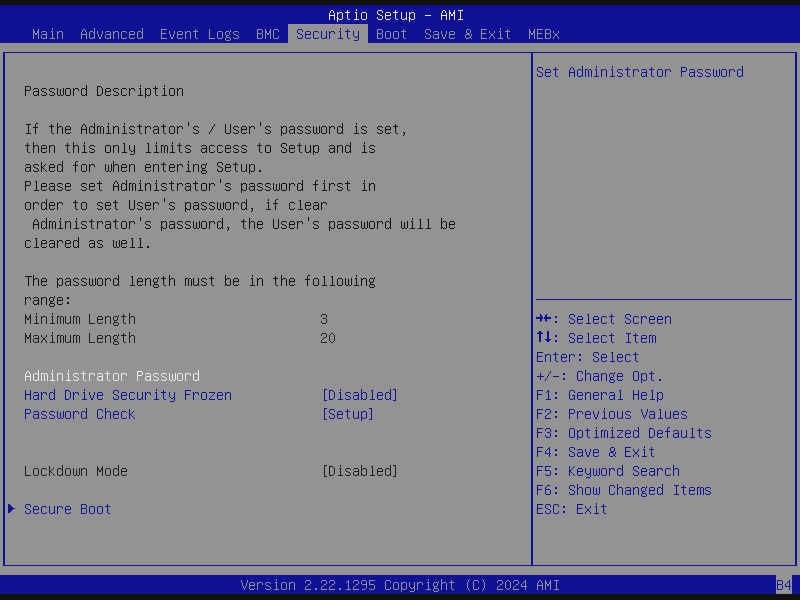
Task: Toggle Lockdown Mode Disabled value
Action: coord(359,471)
